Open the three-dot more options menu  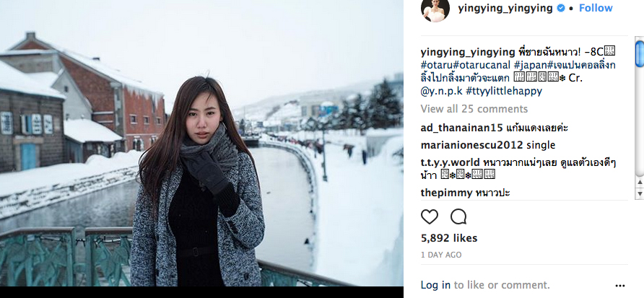[620, 286]
